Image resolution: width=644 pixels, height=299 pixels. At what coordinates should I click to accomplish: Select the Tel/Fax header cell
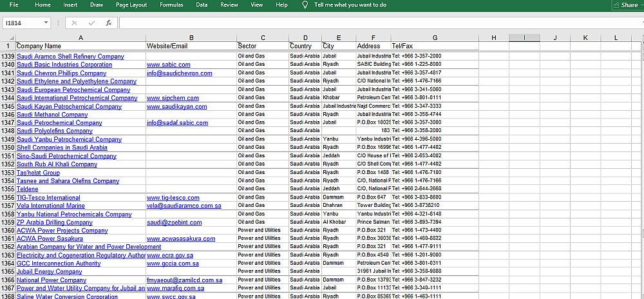pyautogui.click(x=435, y=46)
